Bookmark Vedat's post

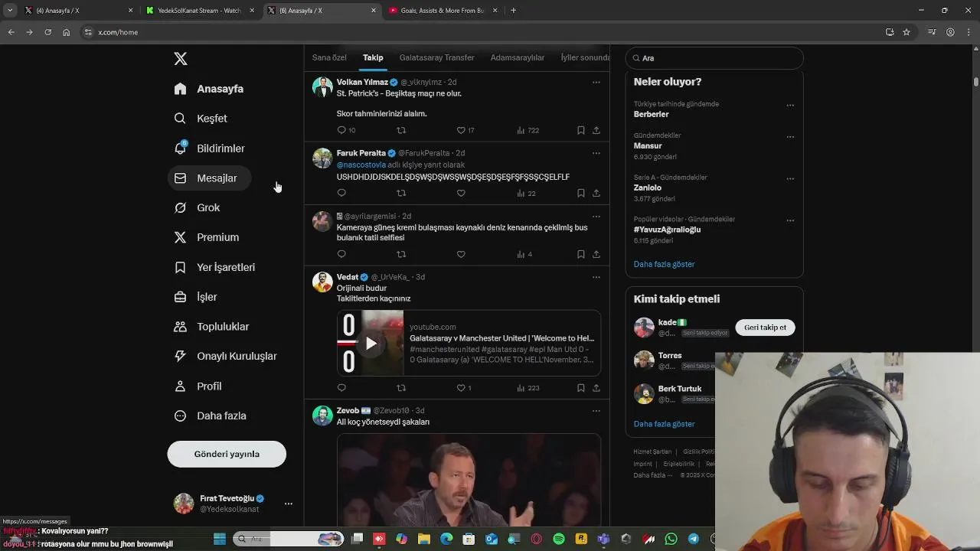point(580,388)
